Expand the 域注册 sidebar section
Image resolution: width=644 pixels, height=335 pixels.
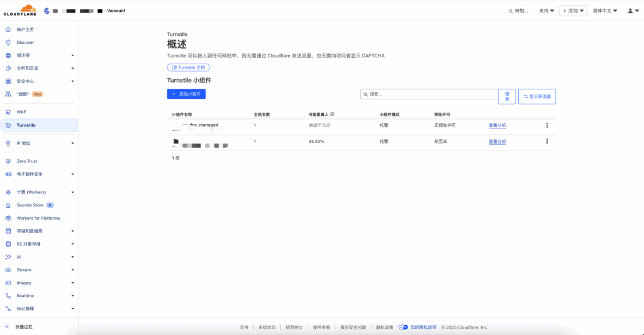click(x=73, y=55)
